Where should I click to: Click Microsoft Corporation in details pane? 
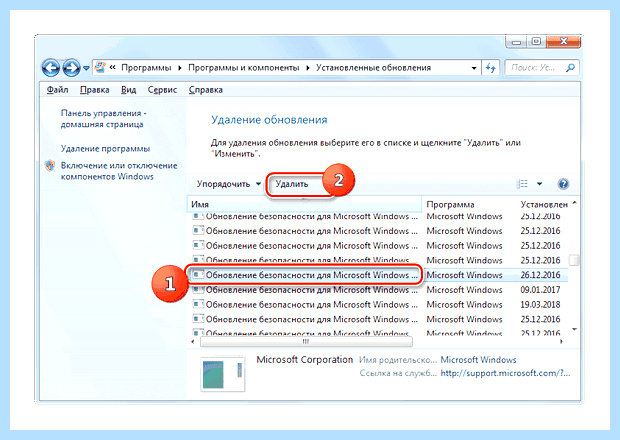304,360
